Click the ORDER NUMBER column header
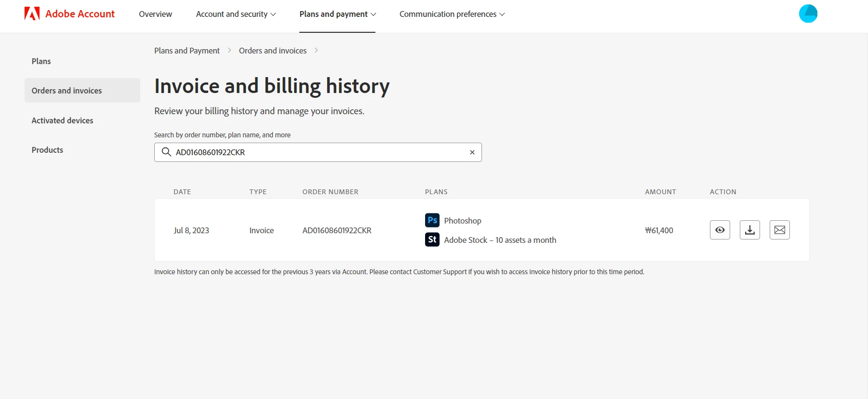Viewport: 868px width, 399px height. click(x=330, y=192)
